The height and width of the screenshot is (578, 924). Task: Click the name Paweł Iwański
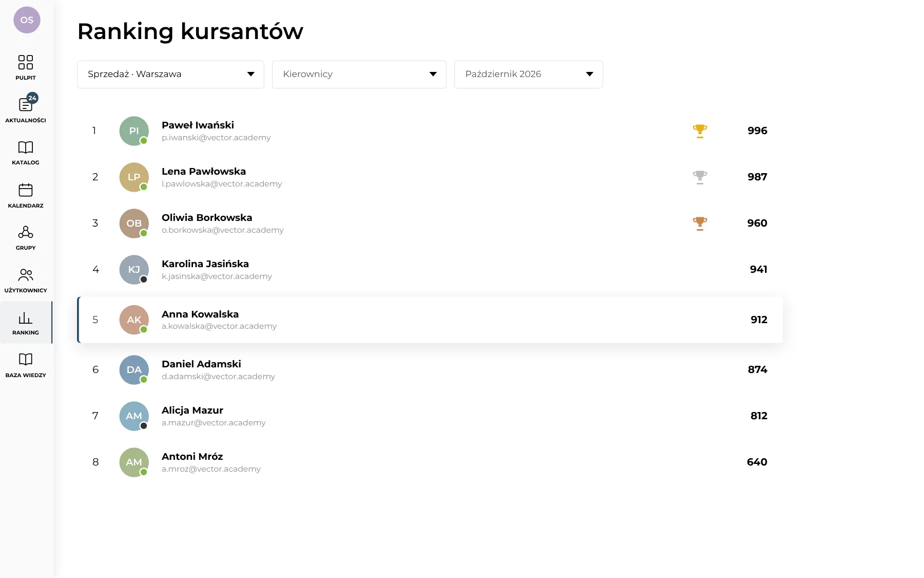tap(198, 125)
